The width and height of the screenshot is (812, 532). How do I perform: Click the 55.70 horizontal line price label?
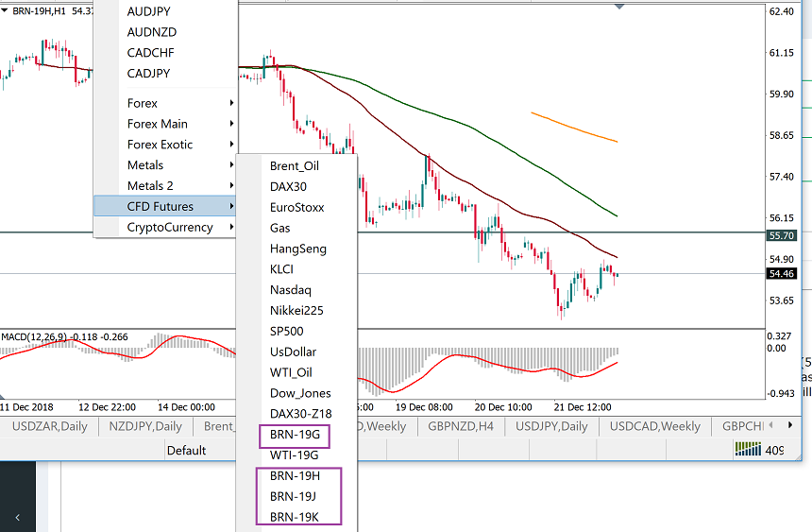pos(783,235)
